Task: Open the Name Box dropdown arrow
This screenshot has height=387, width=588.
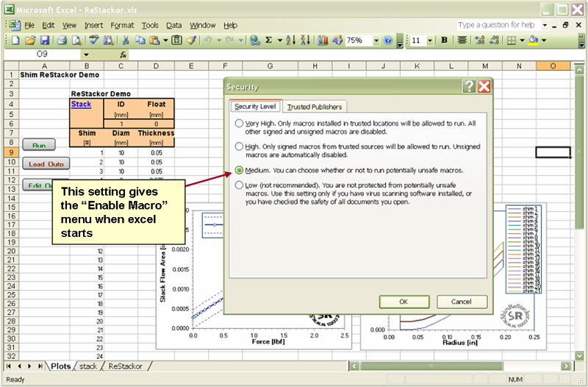Action: (x=86, y=54)
